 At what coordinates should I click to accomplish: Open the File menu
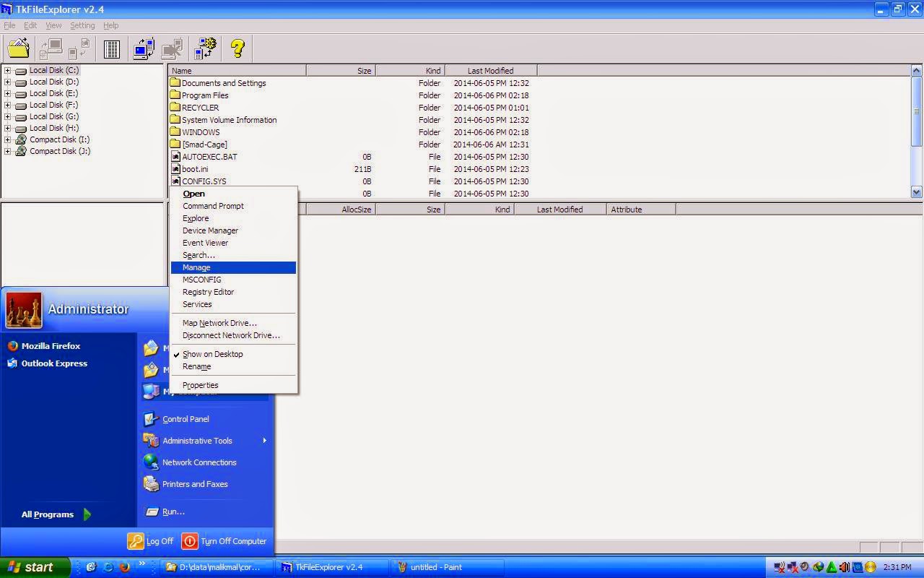click(9, 25)
